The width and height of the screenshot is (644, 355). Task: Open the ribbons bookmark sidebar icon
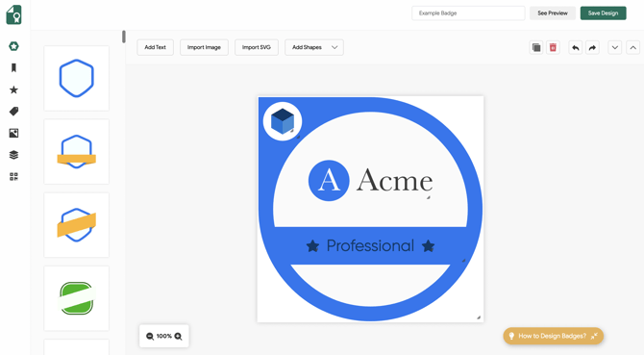click(x=13, y=67)
